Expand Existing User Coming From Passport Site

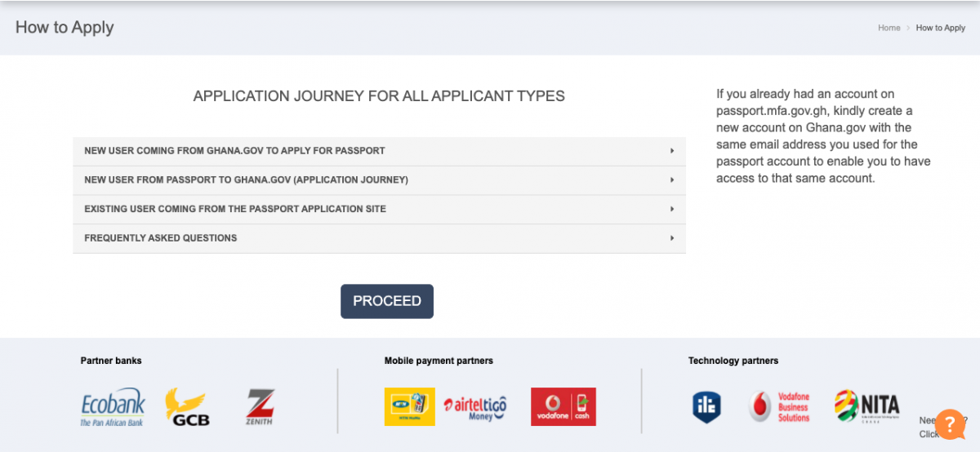(379, 210)
